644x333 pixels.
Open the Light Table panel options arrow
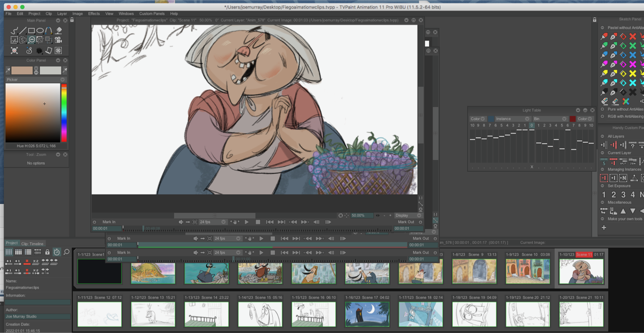click(x=578, y=110)
